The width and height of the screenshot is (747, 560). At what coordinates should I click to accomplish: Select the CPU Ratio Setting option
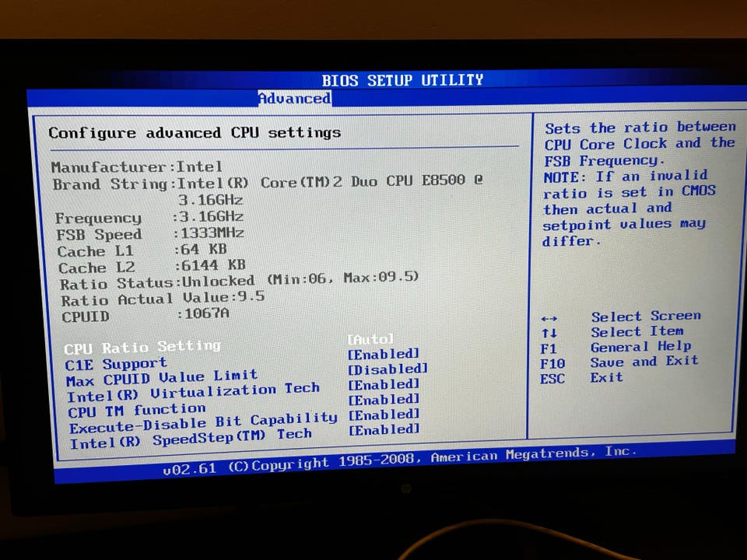coord(142,347)
